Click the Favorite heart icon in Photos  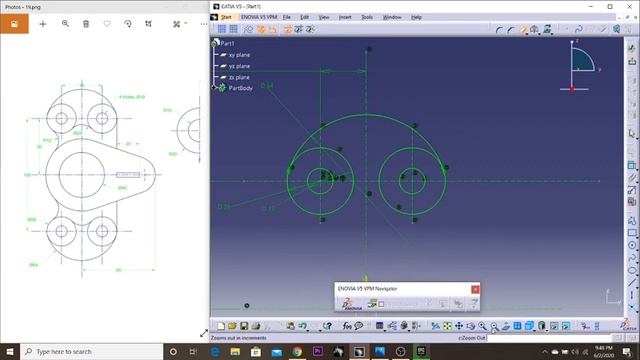click(107, 24)
